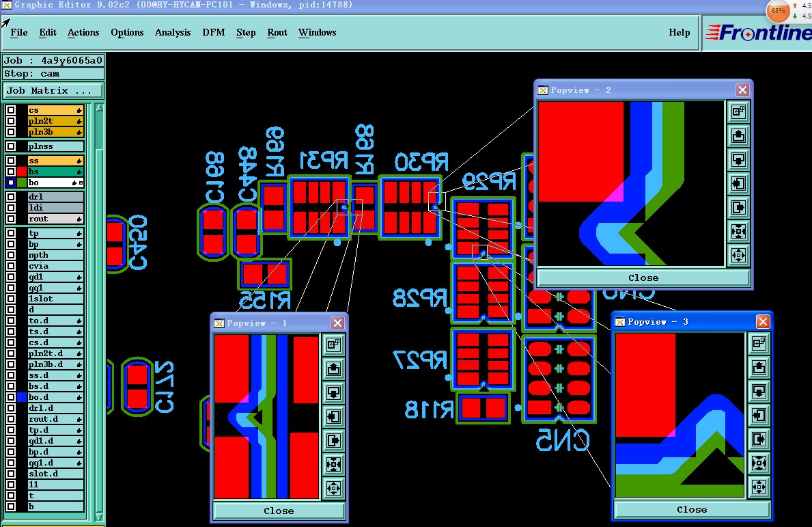The height and width of the screenshot is (527, 812).
Task: Toggle display checkbox for layer cs
Action: coord(11,110)
